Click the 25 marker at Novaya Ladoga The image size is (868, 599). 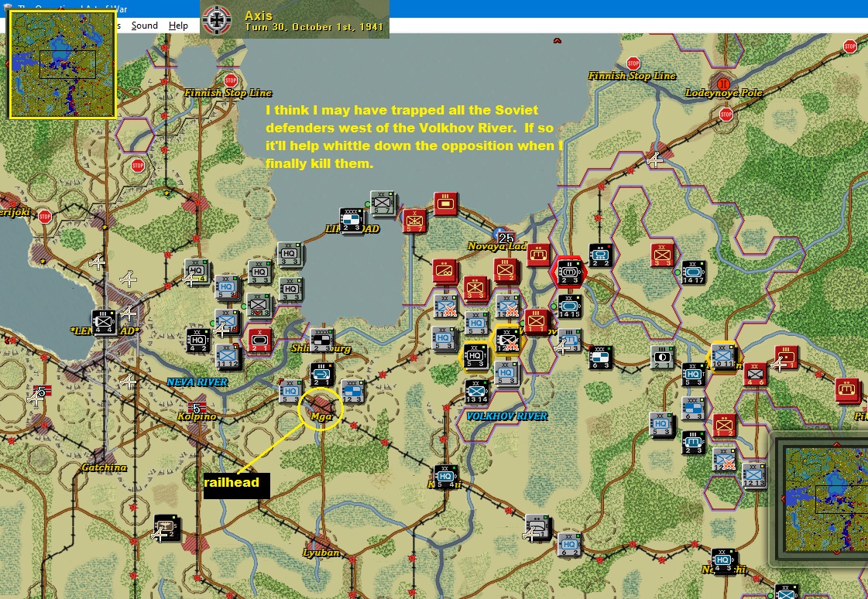506,238
